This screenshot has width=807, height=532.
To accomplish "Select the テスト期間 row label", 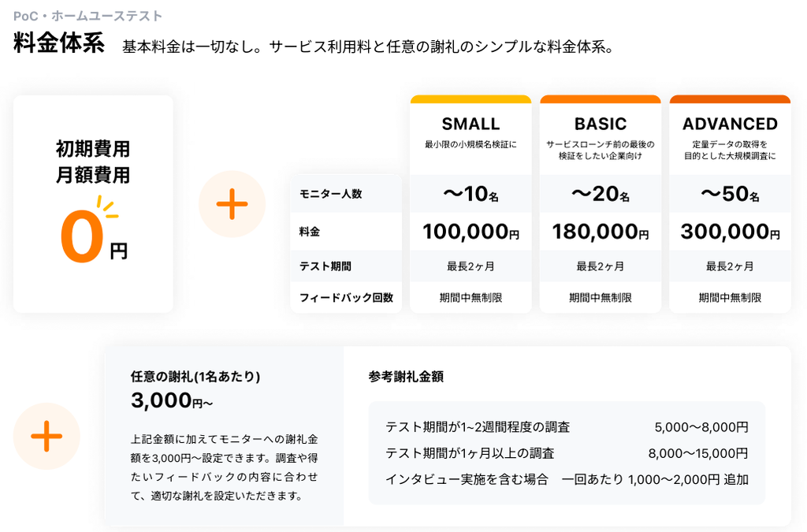I will tap(325, 266).
